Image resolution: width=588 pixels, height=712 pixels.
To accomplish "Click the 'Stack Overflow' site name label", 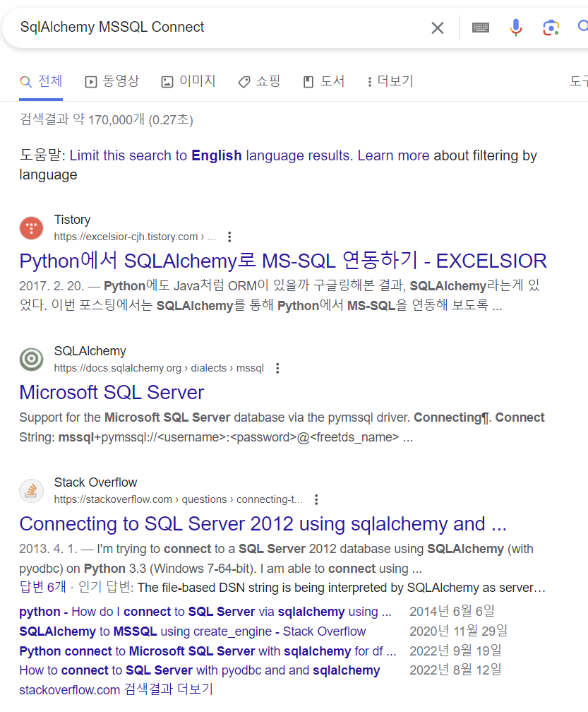I will tap(95, 482).
